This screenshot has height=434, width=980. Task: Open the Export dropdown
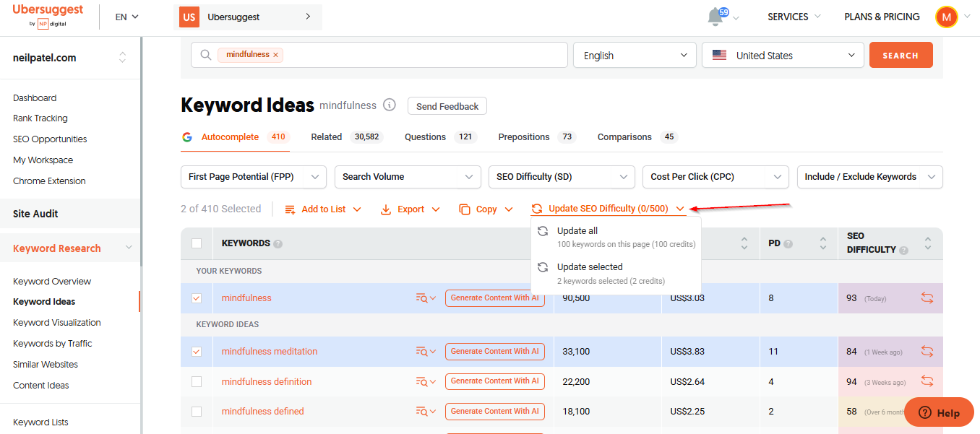[x=410, y=209]
